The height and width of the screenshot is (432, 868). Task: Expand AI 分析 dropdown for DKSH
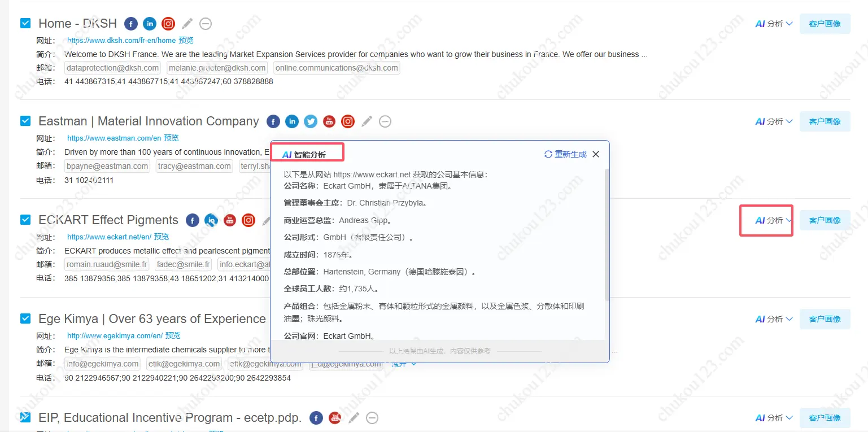tap(774, 24)
